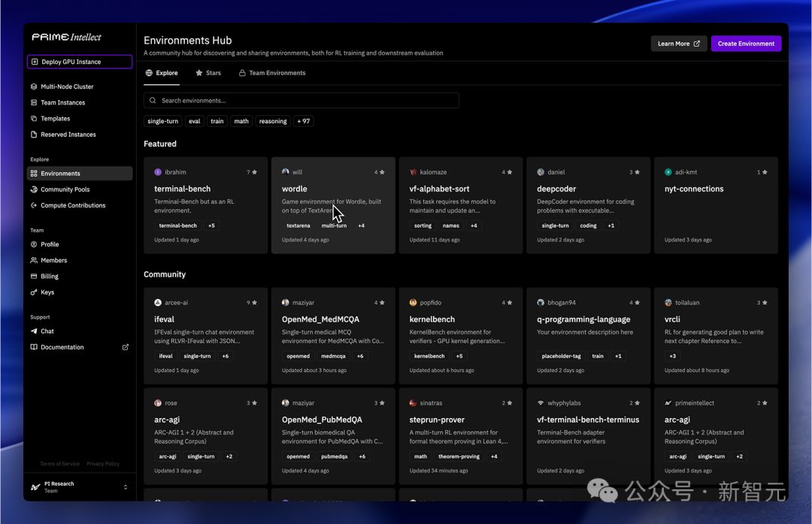Click the star on kernelbench card
This screenshot has width=812, height=524.
(x=510, y=303)
